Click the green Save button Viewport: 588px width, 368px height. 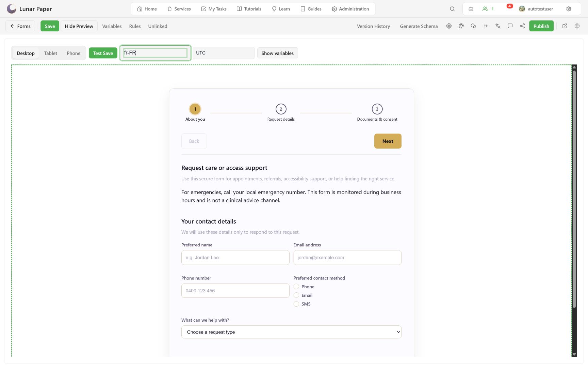tap(50, 26)
